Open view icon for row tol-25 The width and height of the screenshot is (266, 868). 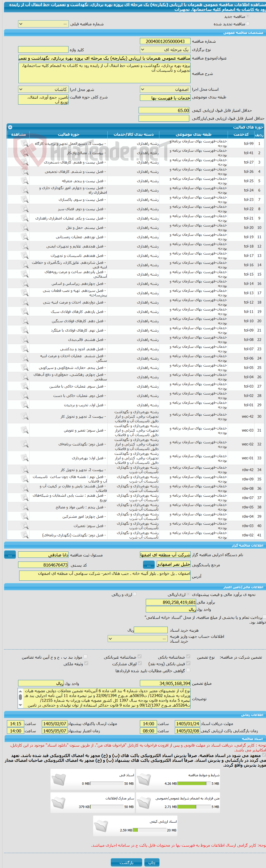24,181
